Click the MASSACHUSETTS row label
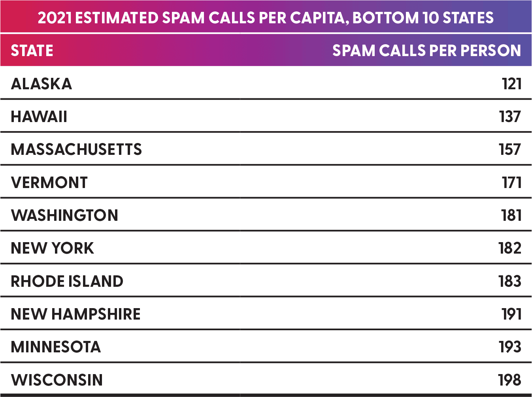This screenshot has height=397, width=532. pos(76,149)
